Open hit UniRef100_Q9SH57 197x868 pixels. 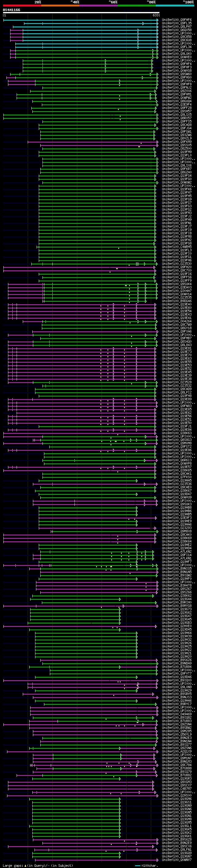[177, 111]
